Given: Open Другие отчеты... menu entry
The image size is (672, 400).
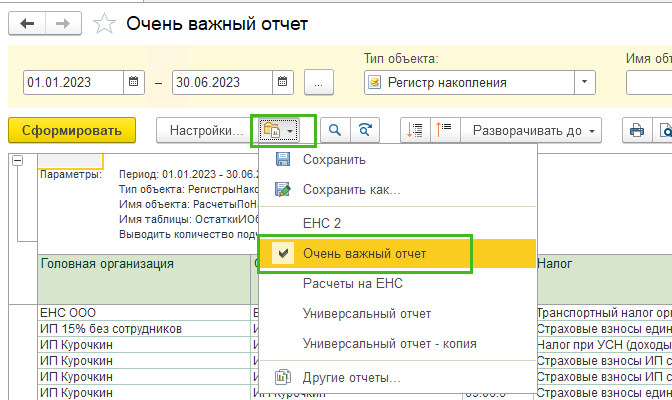Looking at the screenshot, I should click(398, 378).
